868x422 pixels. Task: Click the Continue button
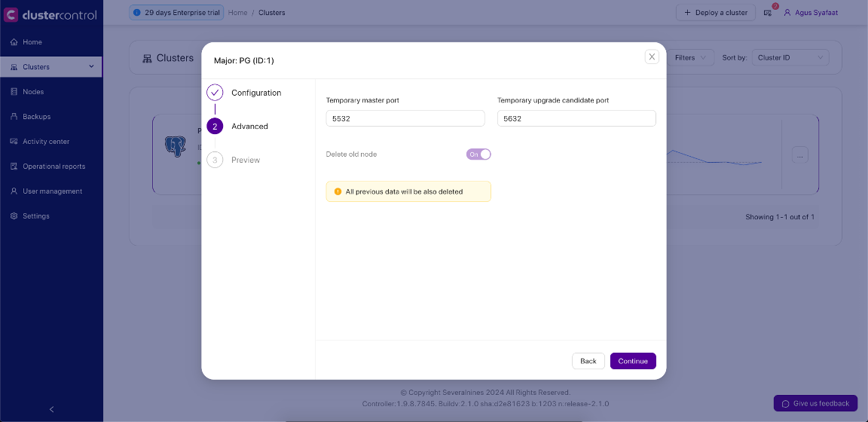pyautogui.click(x=633, y=361)
